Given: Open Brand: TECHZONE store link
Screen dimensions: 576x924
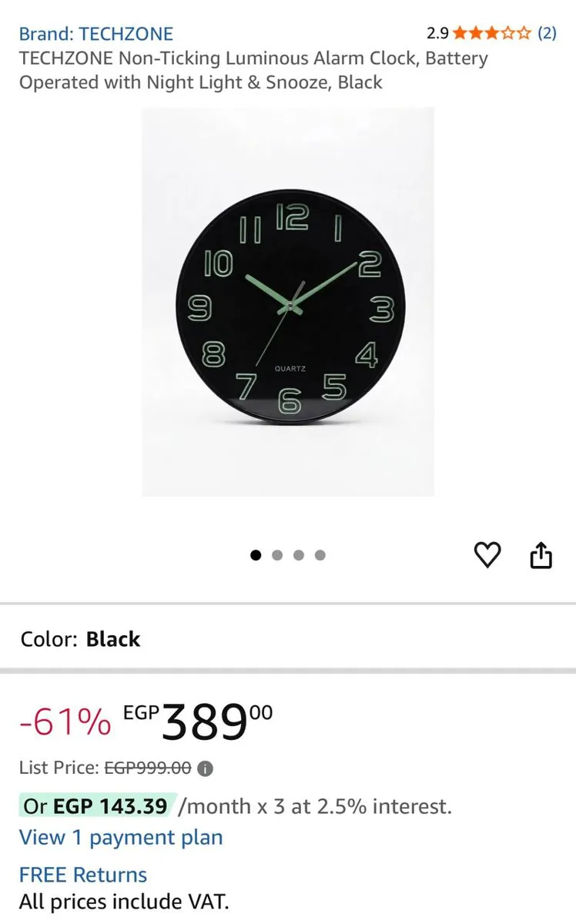Looking at the screenshot, I should pyautogui.click(x=96, y=34).
